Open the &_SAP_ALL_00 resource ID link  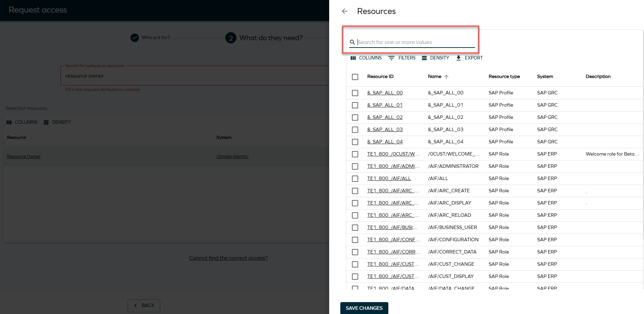click(x=385, y=93)
